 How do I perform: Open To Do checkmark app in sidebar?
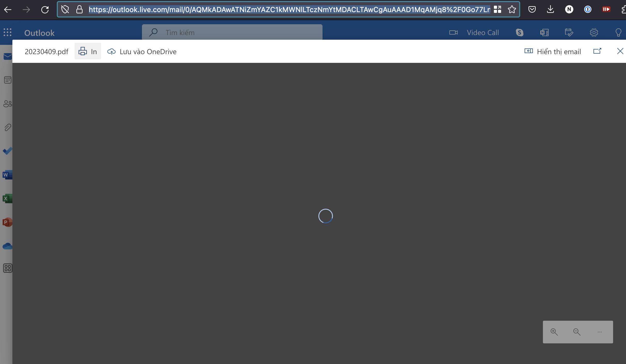8,151
